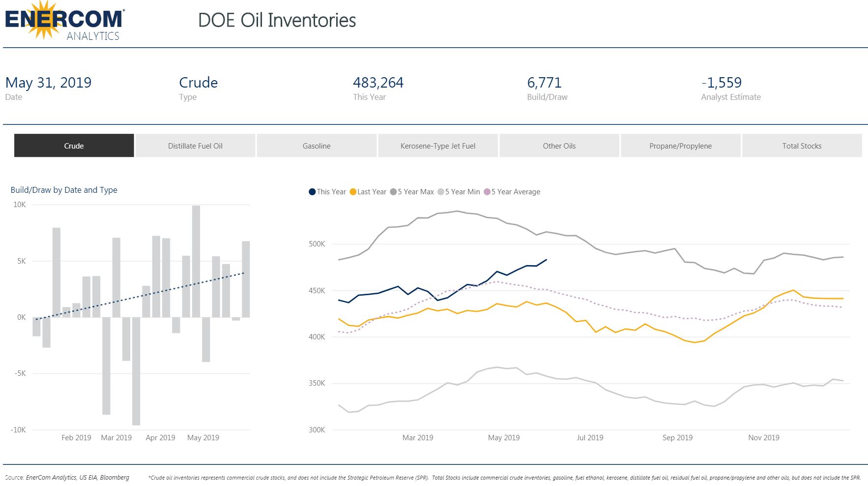Select the Kerosene-Type Jet Fuel tab
Image resolution: width=868 pixels, height=486 pixels.
pos(437,146)
